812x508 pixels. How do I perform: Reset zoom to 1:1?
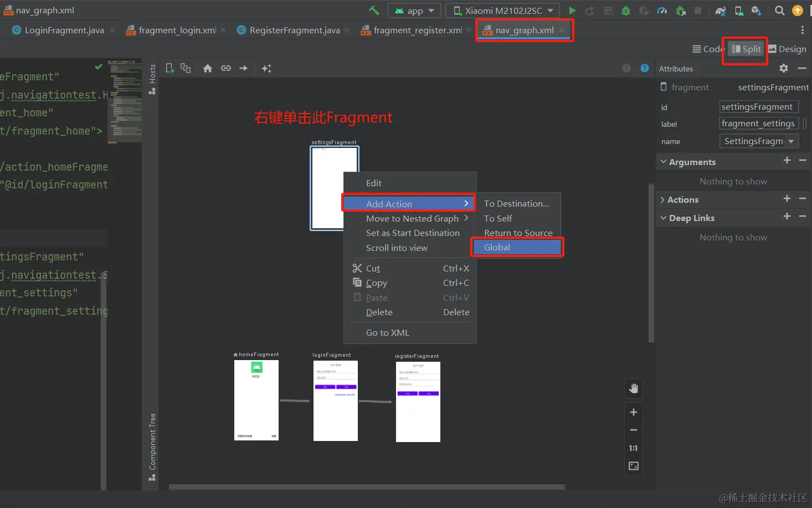click(x=634, y=448)
